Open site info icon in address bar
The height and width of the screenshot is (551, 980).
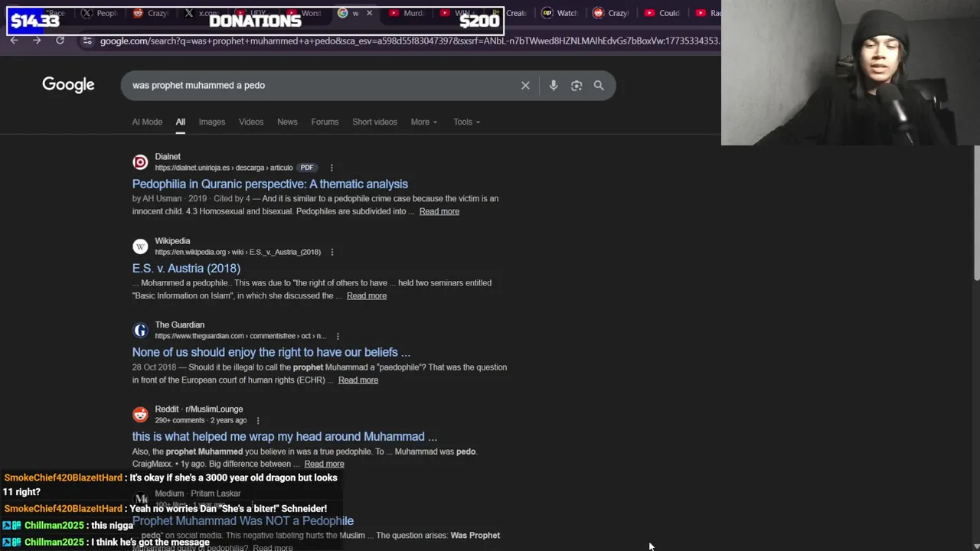pyautogui.click(x=87, y=41)
